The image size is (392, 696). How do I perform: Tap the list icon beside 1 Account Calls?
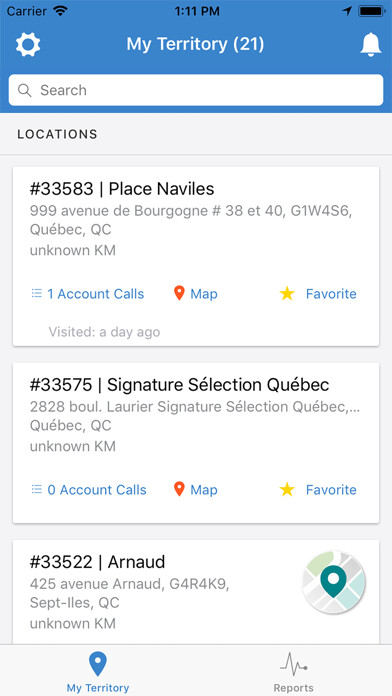tap(36, 293)
